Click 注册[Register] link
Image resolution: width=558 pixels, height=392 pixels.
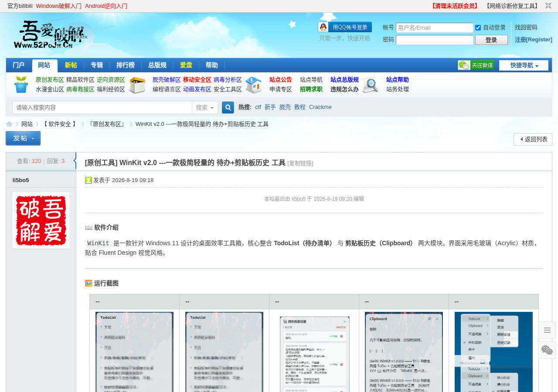point(534,40)
